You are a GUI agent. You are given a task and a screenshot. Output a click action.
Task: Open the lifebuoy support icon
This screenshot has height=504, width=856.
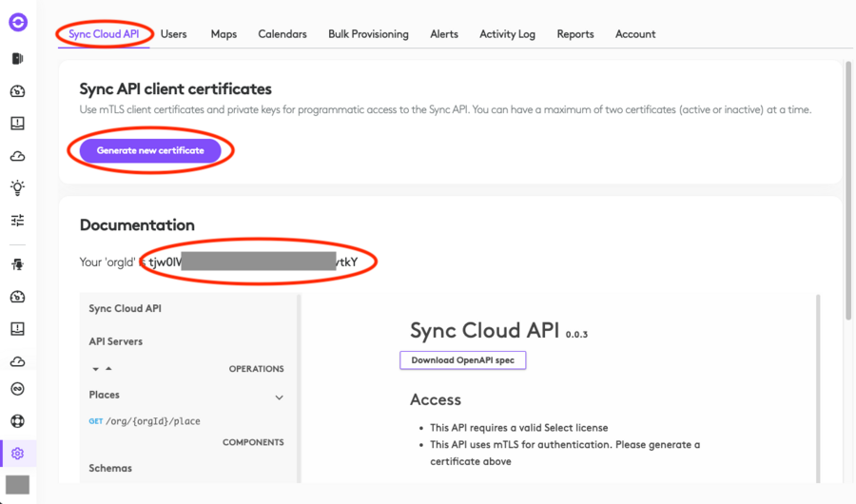(17, 421)
